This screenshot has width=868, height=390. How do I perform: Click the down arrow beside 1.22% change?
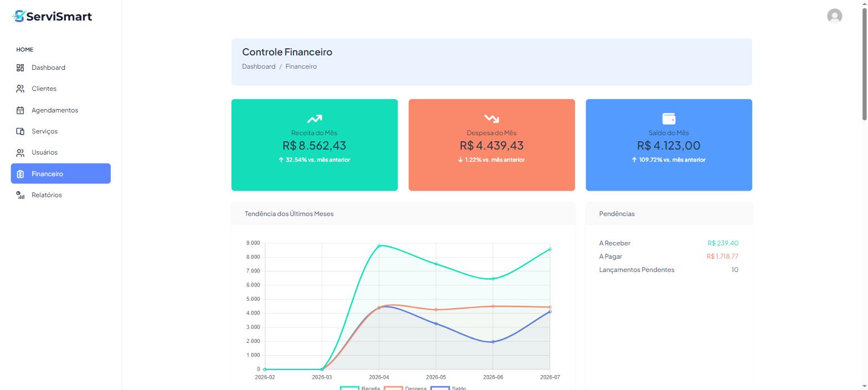[461, 160]
